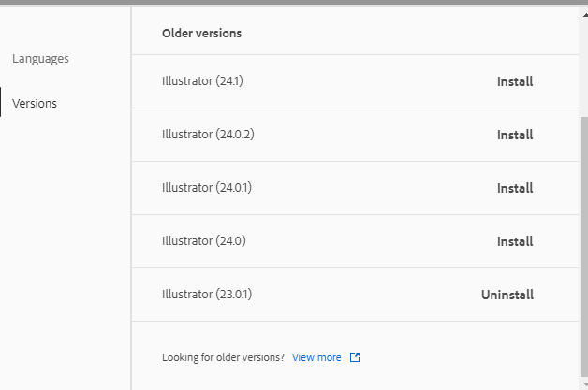Switch to the Languages tab

point(40,59)
